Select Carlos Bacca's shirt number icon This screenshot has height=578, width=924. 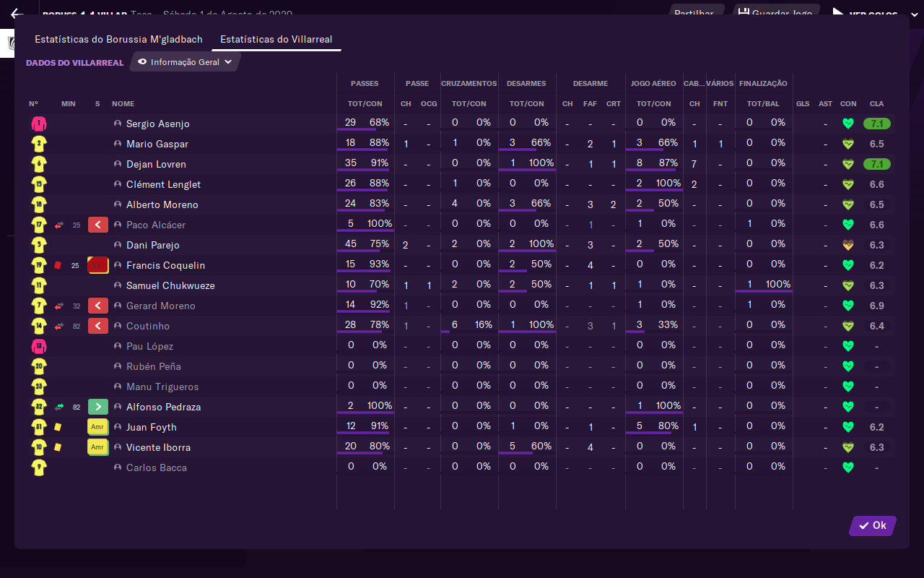[39, 467]
